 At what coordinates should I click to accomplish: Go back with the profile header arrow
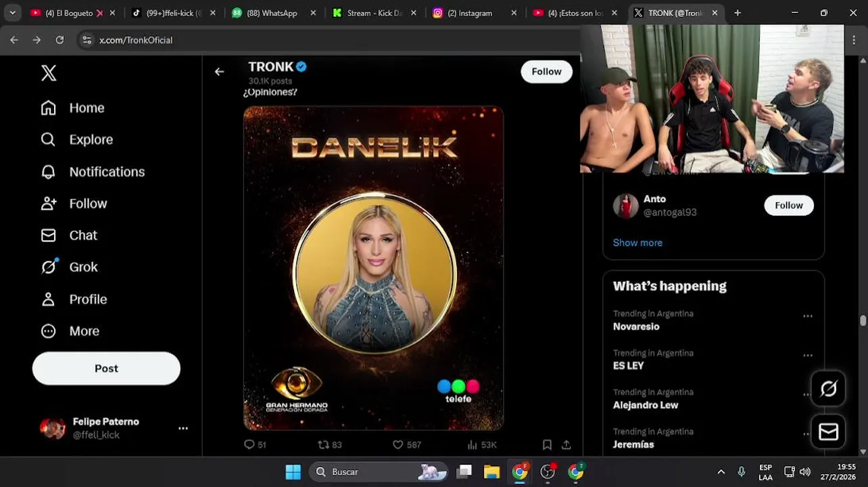219,72
